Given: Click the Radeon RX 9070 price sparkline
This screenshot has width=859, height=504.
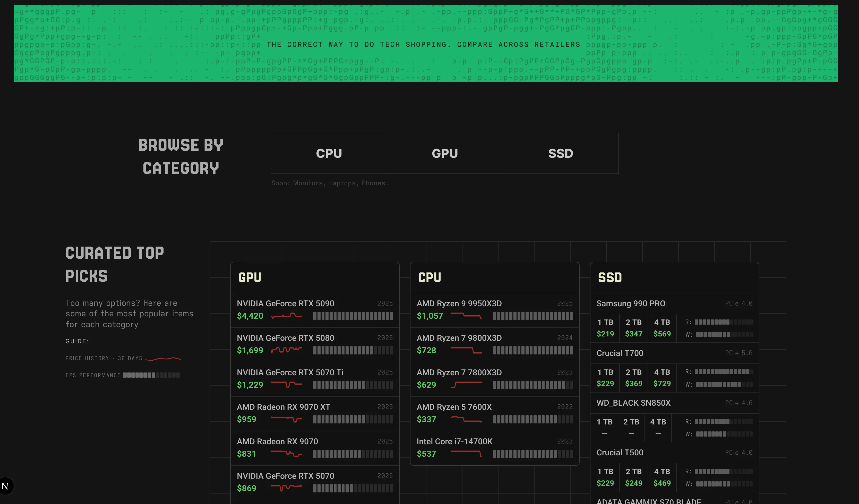Looking at the screenshot, I should (286, 454).
